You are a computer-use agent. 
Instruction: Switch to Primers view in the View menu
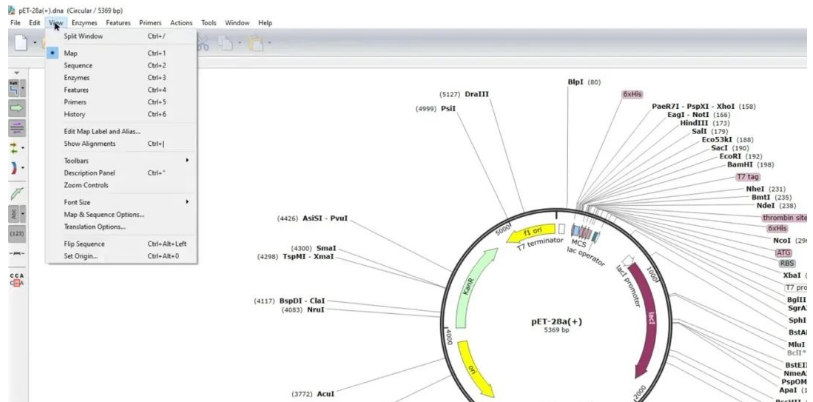click(x=122, y=102)
